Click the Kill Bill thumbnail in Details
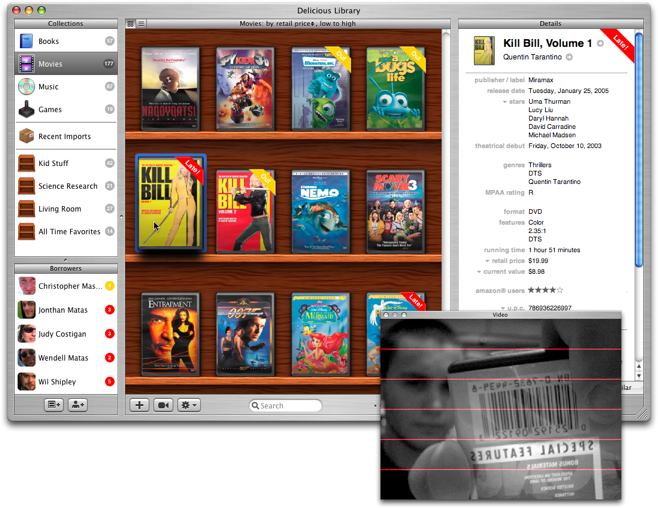This screenshot has width=658, height=508. tap(484, 50)
